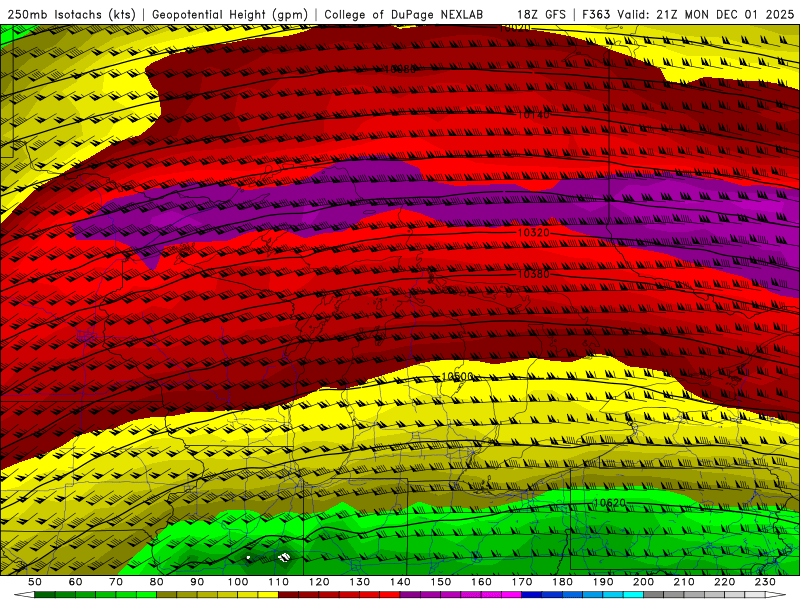Viewport: 800px width, 600px height.
Task: Click the 10320 height contour label
Action: 534,233
